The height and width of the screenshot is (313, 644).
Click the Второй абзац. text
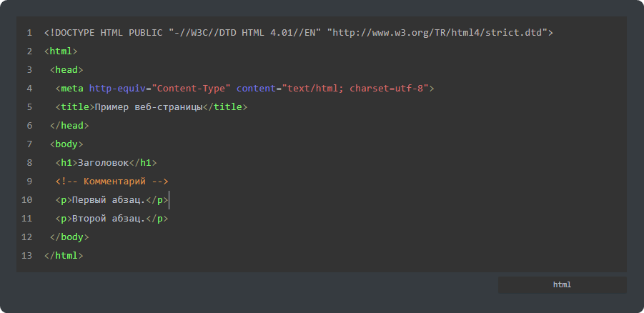click(109, 219)
